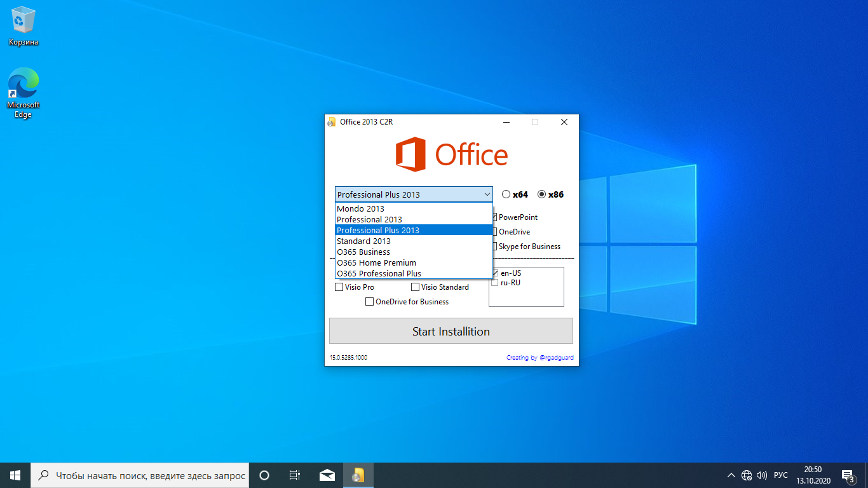Check the OneDrive for Business checkbox
The width and height of the screenshot is (868, 488).
[x=370, y=302]
